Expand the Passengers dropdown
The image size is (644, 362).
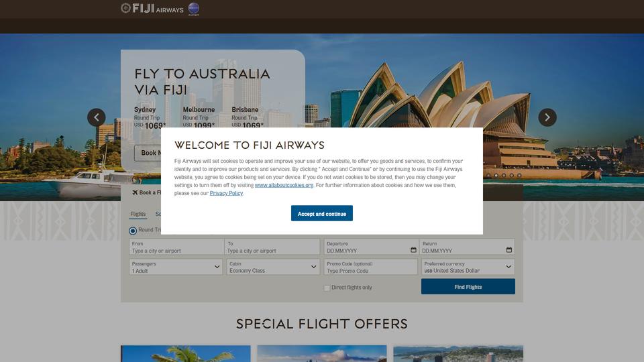[176, 267]
